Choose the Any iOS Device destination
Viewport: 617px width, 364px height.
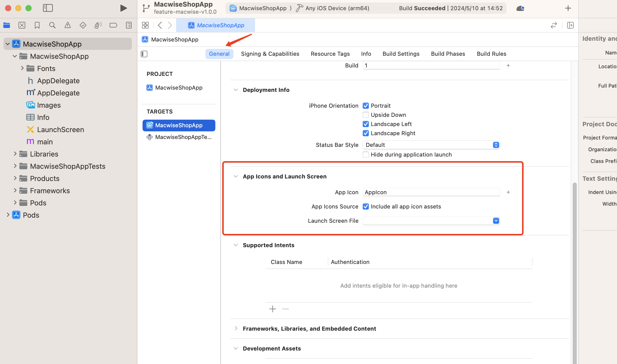(x=332, y=8)
